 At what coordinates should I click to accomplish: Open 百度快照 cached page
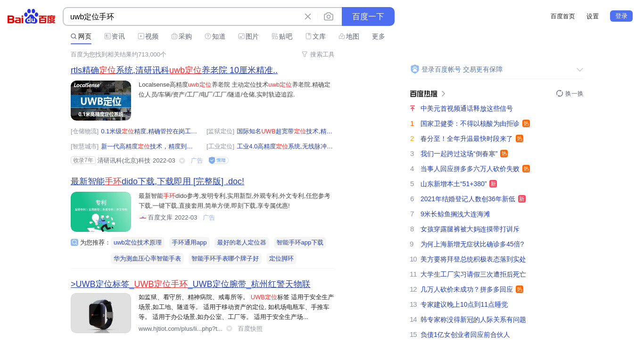click(250, 329)
